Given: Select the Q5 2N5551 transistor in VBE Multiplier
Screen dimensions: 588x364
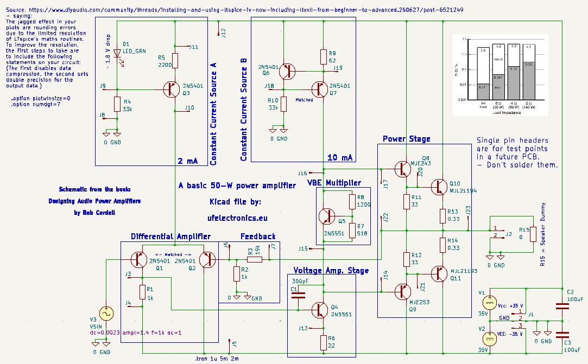Looking at the screenshot, I should click(327, 216).
